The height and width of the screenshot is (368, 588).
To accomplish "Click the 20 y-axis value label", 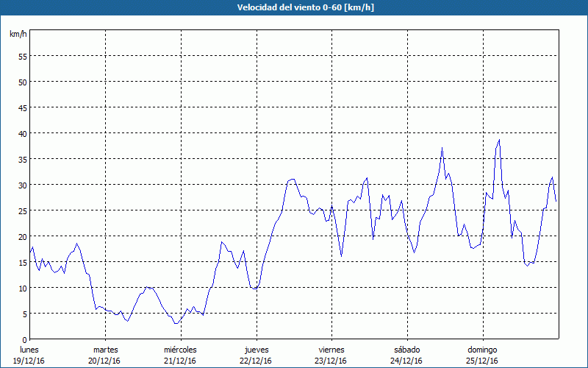I will tap(22, 236).
